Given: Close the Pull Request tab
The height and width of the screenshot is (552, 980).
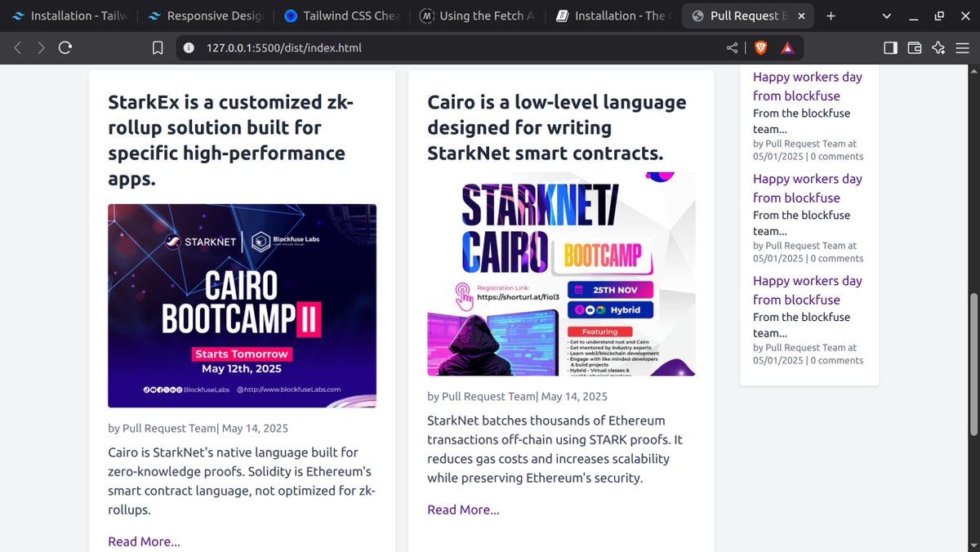Looking at the screenshot, I should [801, 16].
